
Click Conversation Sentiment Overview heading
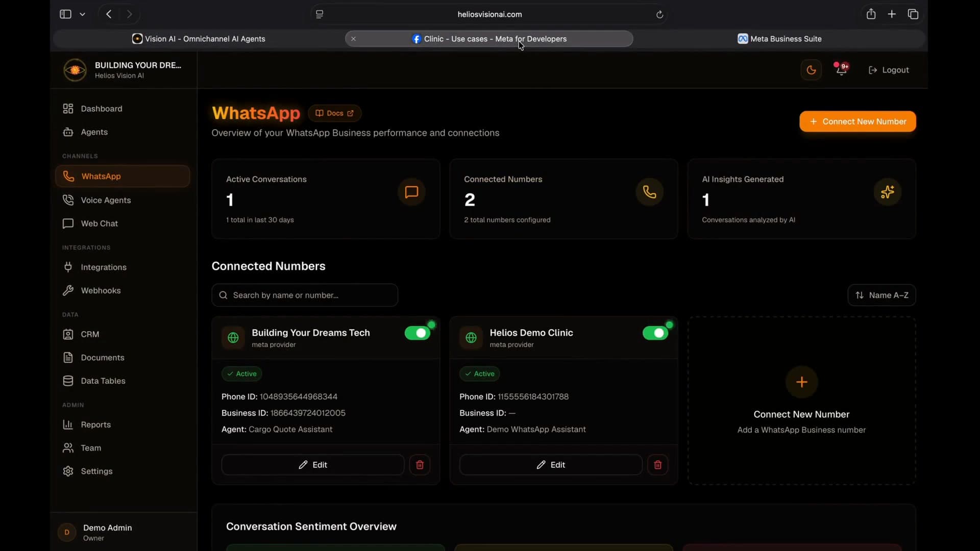pos(311,527)
